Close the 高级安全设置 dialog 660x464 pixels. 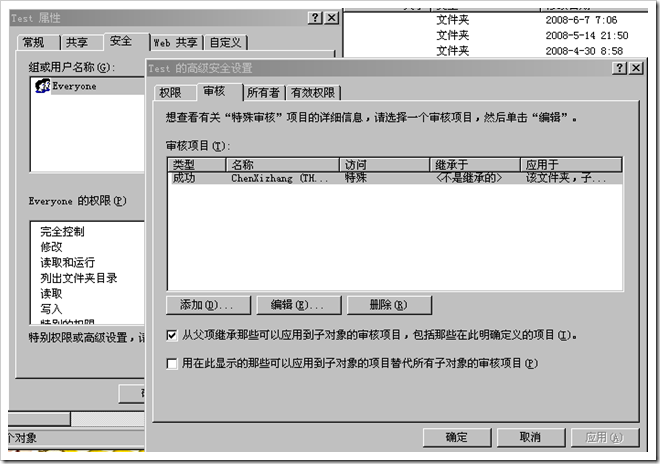(x=636, y=68)
